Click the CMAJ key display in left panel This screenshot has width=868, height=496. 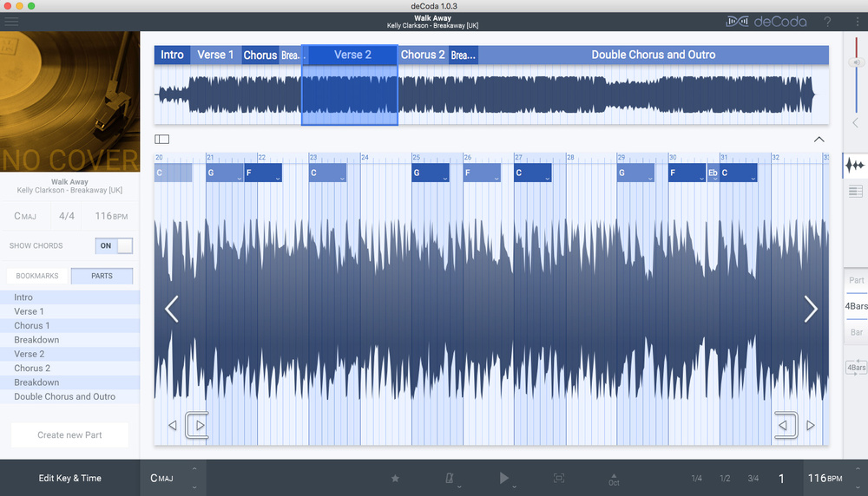point(25,216)
